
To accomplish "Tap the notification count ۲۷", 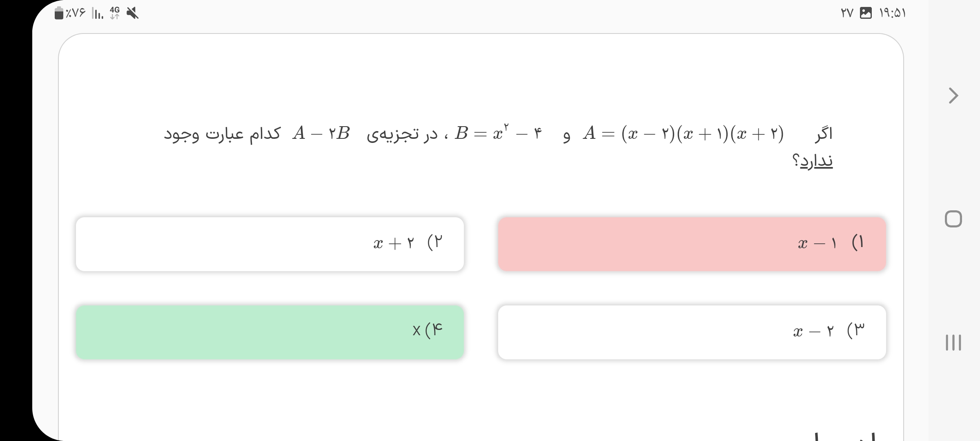I will click(x=847, y=13).
